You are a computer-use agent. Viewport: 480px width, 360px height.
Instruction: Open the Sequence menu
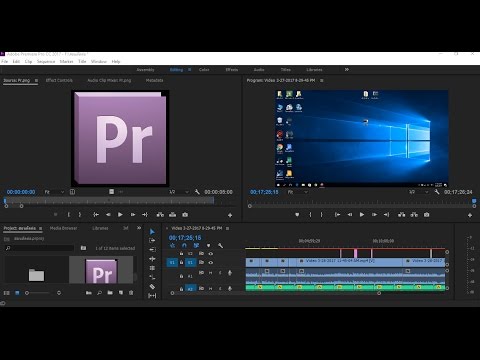46,61
